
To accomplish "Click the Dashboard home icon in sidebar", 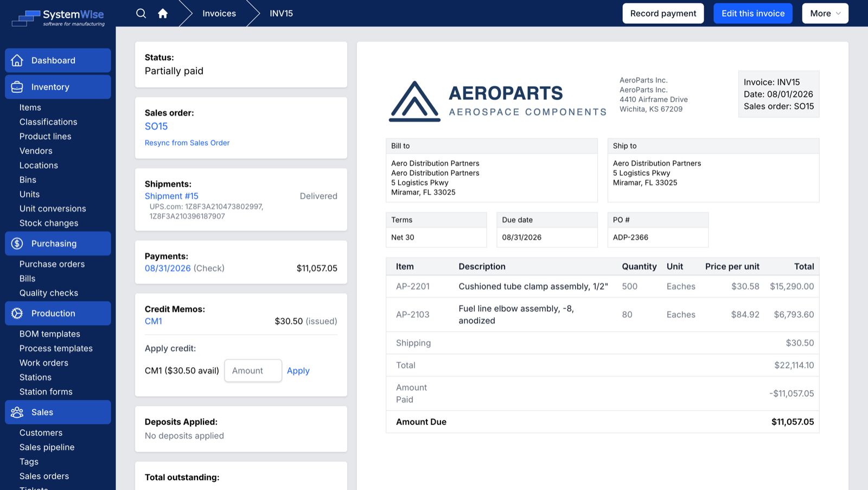I will (x=17, y=60).
